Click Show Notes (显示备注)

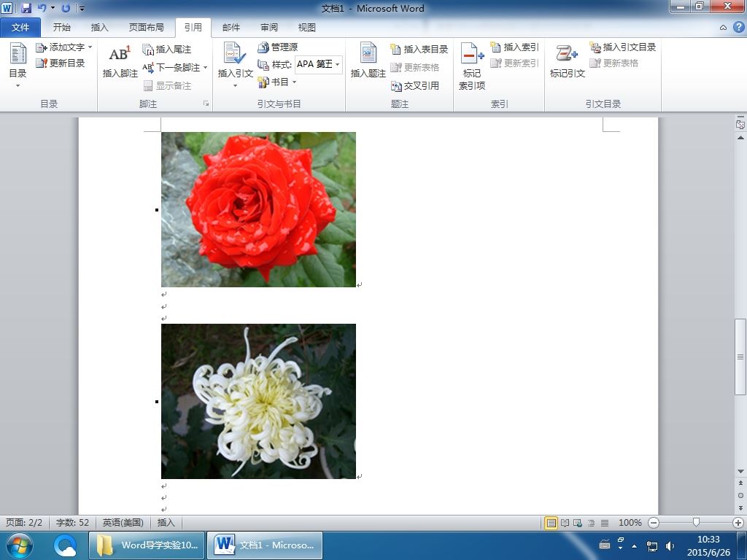[167, 86]
